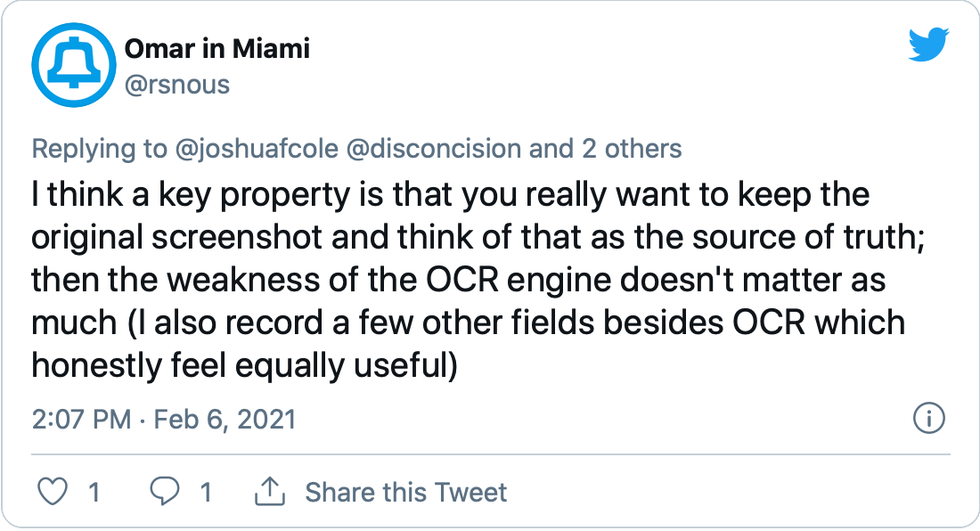Like the tweet with the heart icon
The width and height of the screenshot is (980, 531).
pyautogui.click(x=53, y=492)
